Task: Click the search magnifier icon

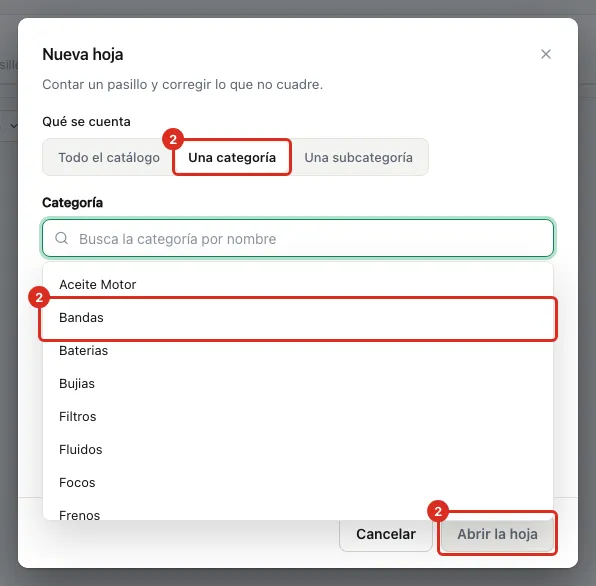Action: click(x=61, y=238)
